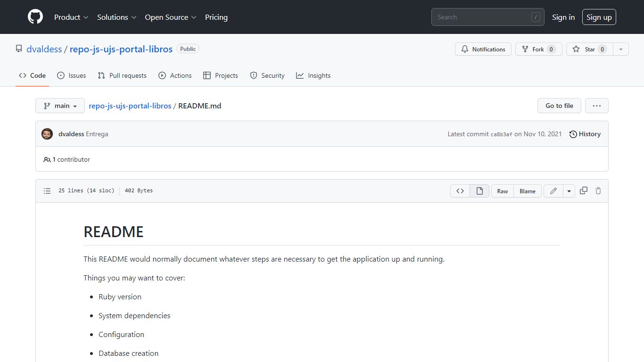This screenshot has height=362, width=644.
Task: Click the Database creation list item
Action: tap(128, 353)
